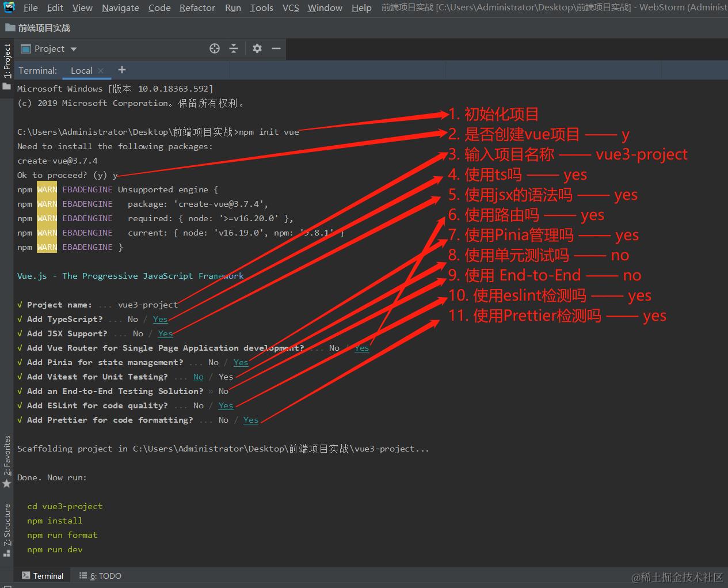Click 'Done. Now run:' text

tap(52, 477)
